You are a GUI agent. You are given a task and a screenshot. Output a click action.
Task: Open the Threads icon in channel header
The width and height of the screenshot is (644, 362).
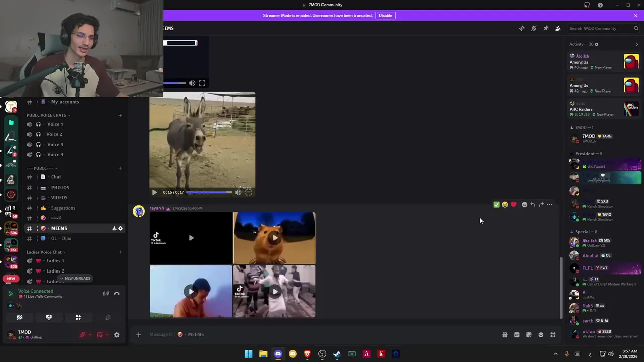tap(522, 28)
